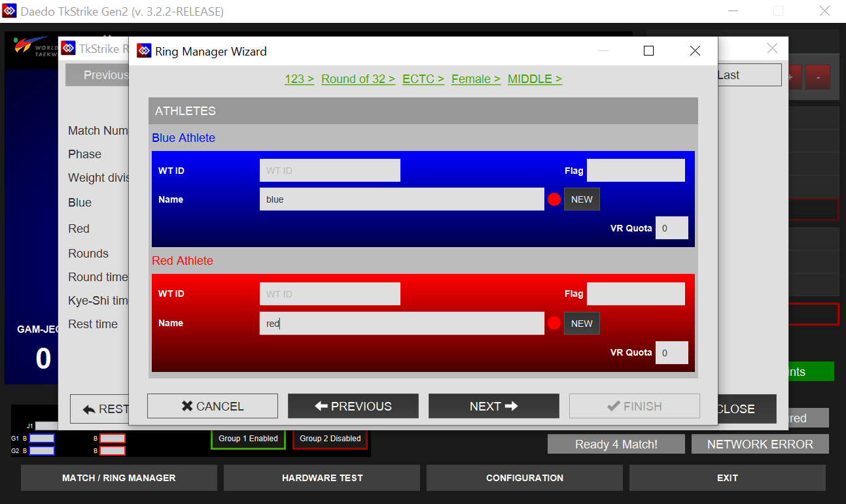Screen dimensions: 846x504
Task: Toggle the Group 1 Enabled indicator
Action: click(x=248, y=439)
